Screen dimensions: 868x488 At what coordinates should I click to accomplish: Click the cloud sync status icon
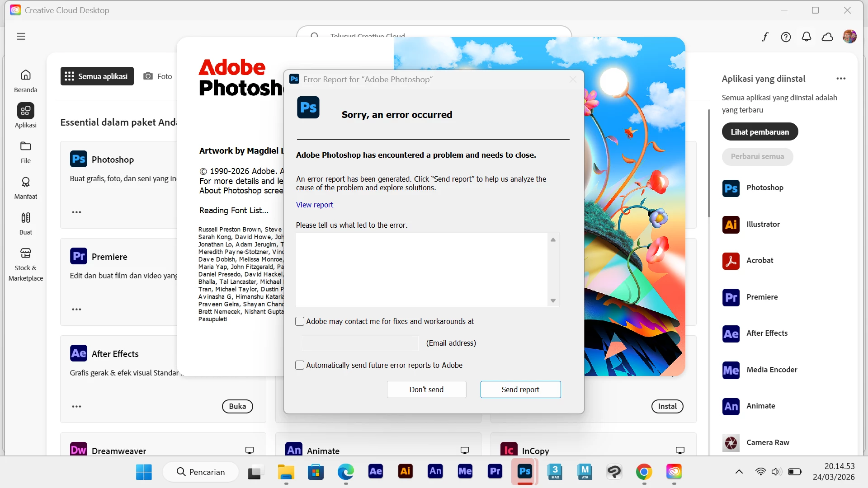827,37
